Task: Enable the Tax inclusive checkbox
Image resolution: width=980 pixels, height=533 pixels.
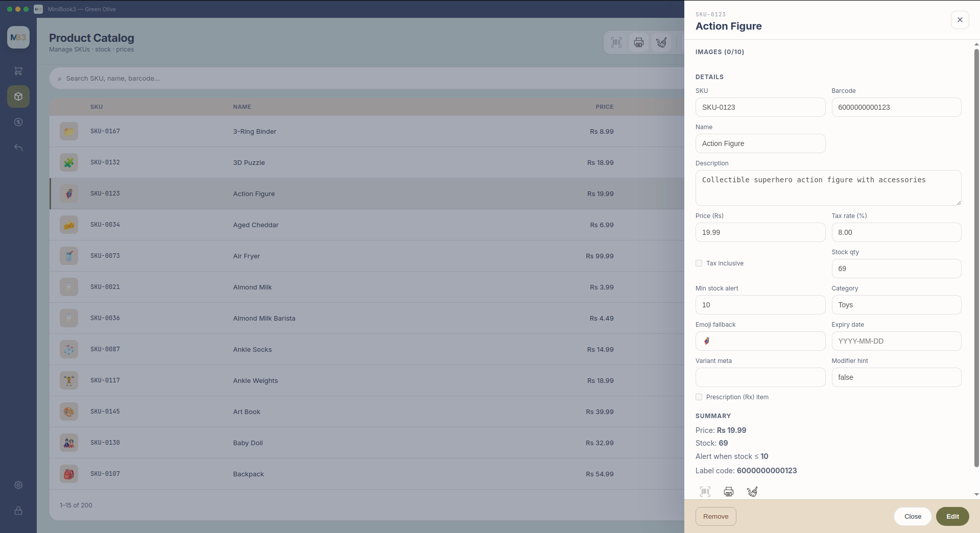Action: [699, 263]
